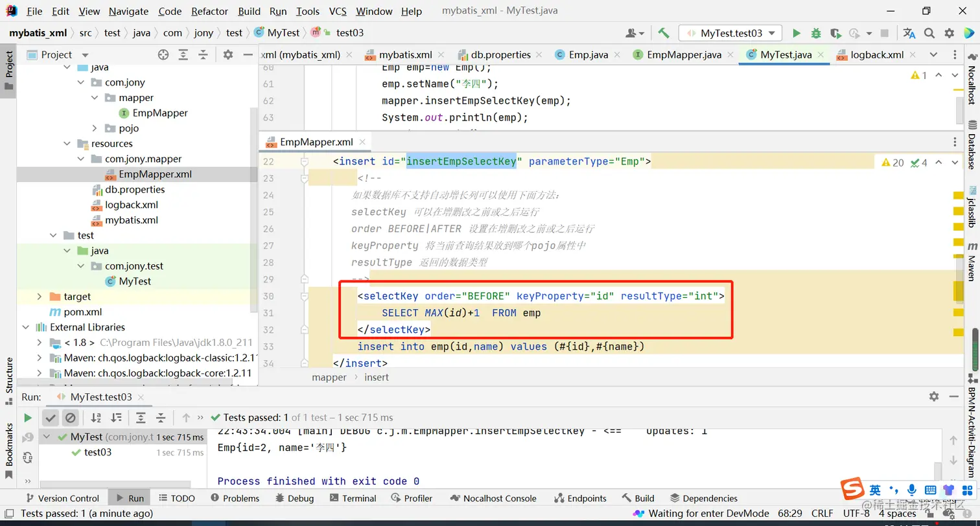Screen dimensions: 980x526
Task: Hide Project panel with minus icon
Action: pos(248,54)
